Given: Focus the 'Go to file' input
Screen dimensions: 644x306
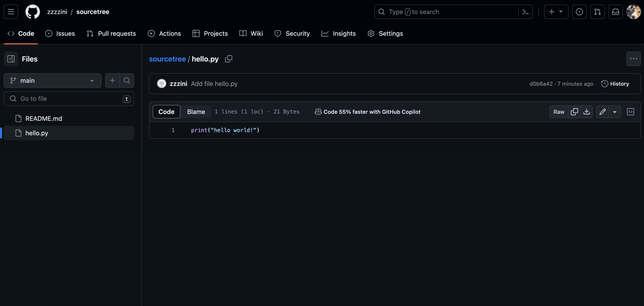Looking at the screenshot, I should click(x=69, y=99).
